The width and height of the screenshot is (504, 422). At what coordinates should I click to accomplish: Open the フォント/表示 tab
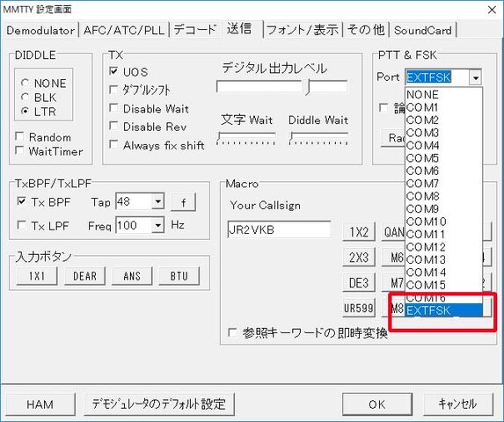tap(303, 31)
